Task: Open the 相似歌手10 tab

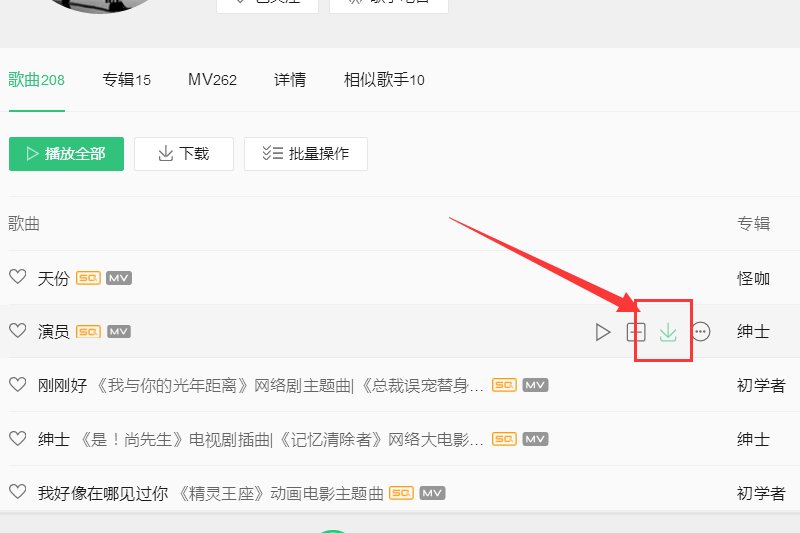Action: click(384, 80)
